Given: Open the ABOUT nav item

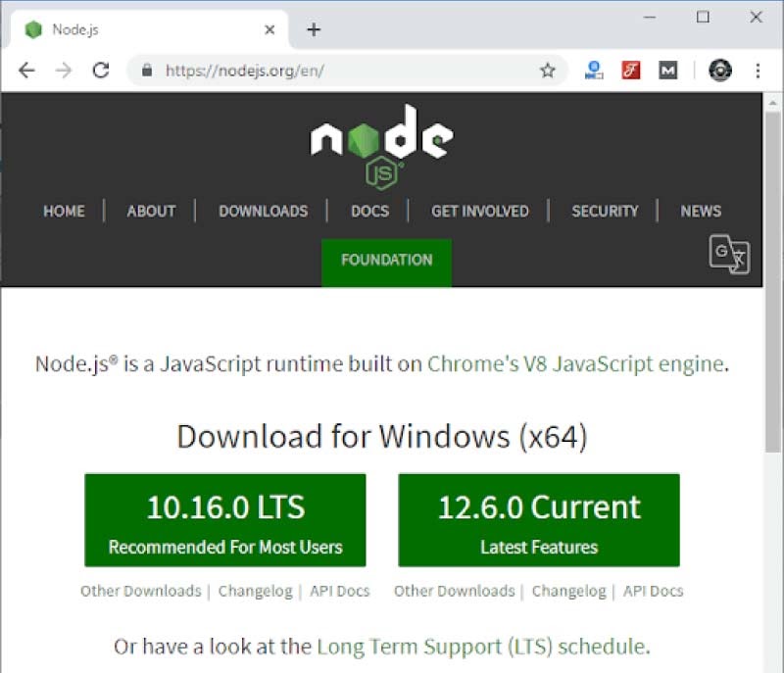Looking at the screenshot, I should 151,212.
